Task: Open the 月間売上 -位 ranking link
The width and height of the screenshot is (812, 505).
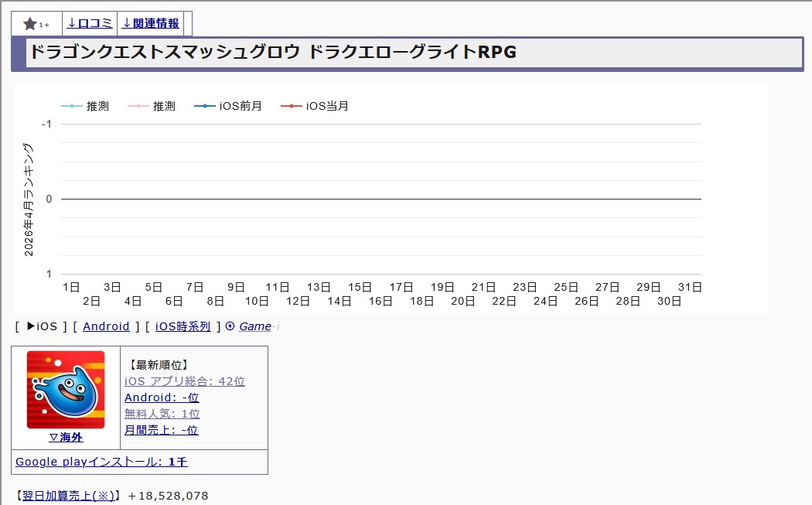Action: pos(161,430)
